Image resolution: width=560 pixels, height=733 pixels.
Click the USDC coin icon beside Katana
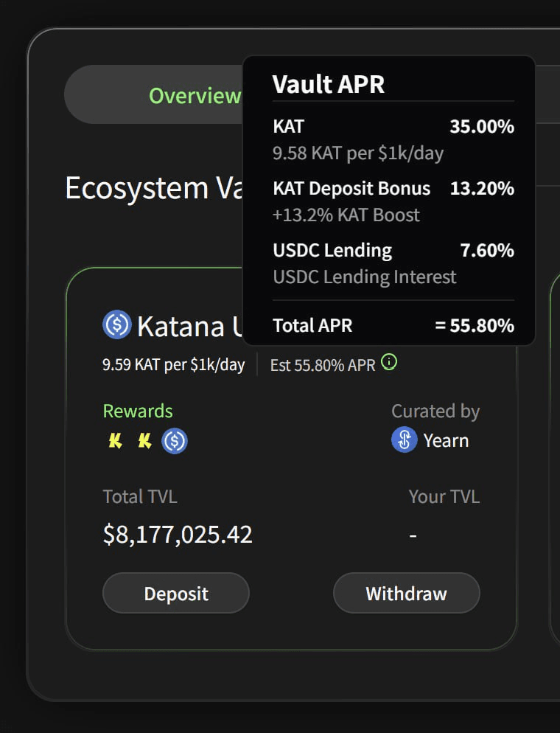116,324
